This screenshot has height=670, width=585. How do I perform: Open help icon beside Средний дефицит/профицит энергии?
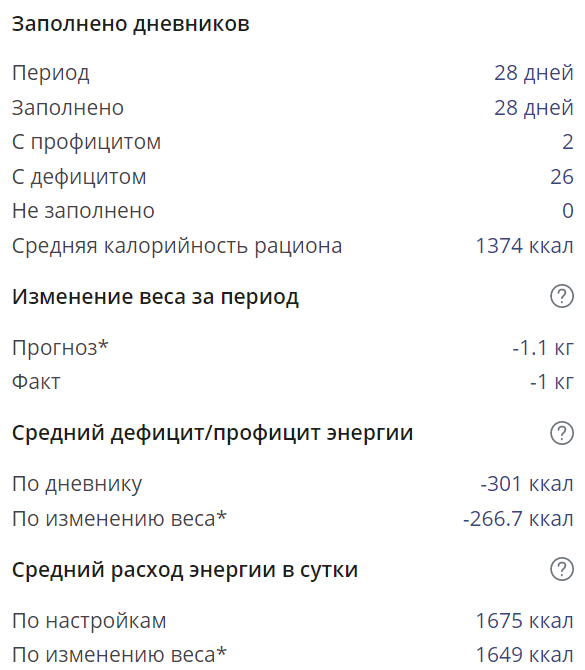coord(561,433)
